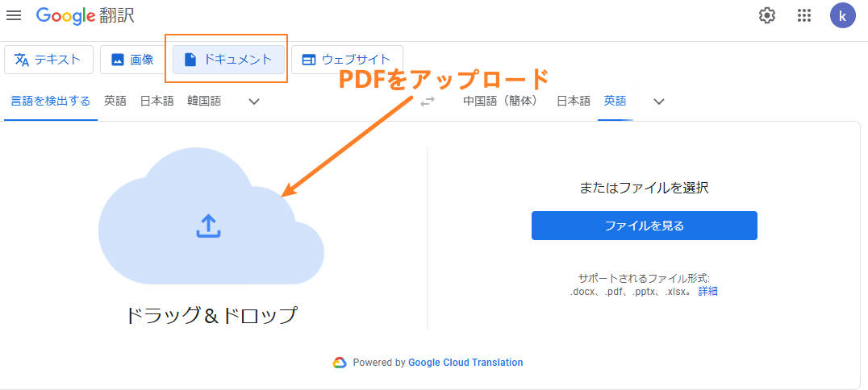Choose 日本語 as target language
Screen dimensions: 868x390
pyautogui.click(x=574, y=102)
